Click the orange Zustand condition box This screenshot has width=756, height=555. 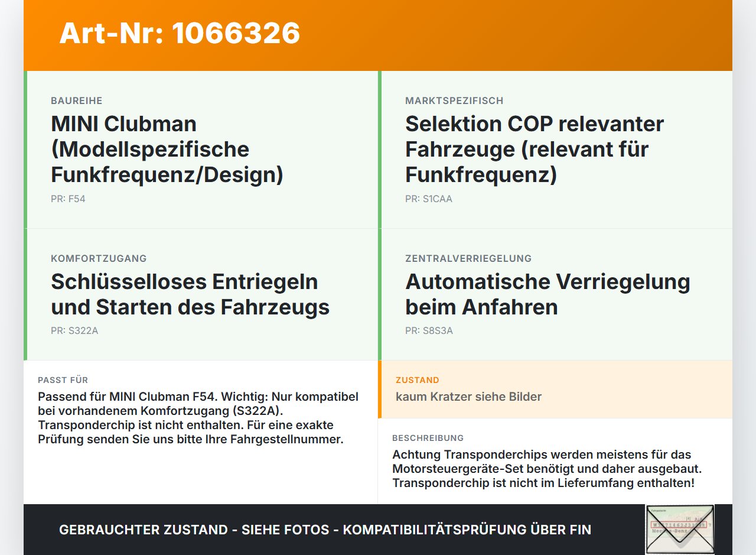pos(555,390)
